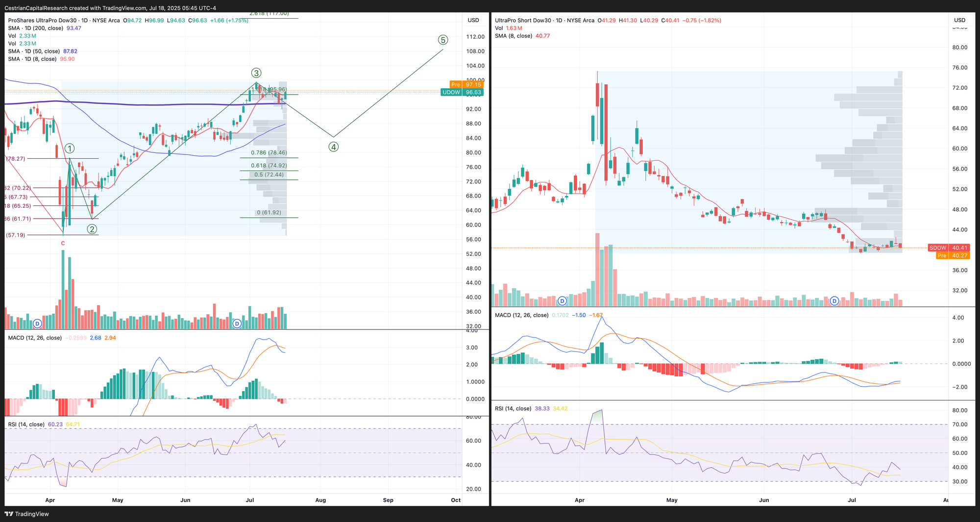Click the Oct label on the UDOW time axis
The height and width of the screenshot is (522, 980).
point(456,500)
